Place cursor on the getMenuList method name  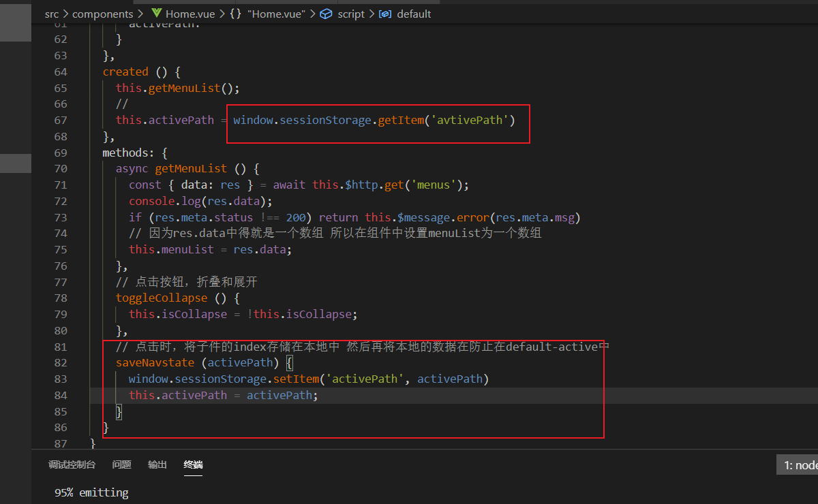click(191, 168)
